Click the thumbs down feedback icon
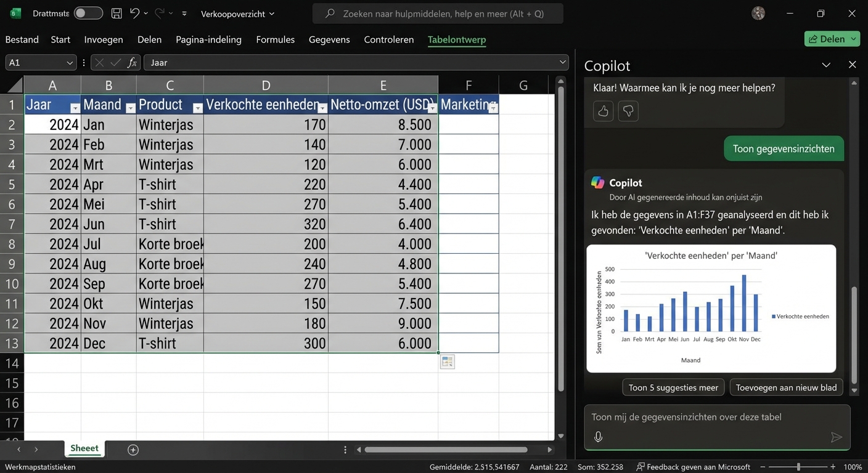Image resolution: width=868 pixels, height=473 pixels. (x=628, y=111)
